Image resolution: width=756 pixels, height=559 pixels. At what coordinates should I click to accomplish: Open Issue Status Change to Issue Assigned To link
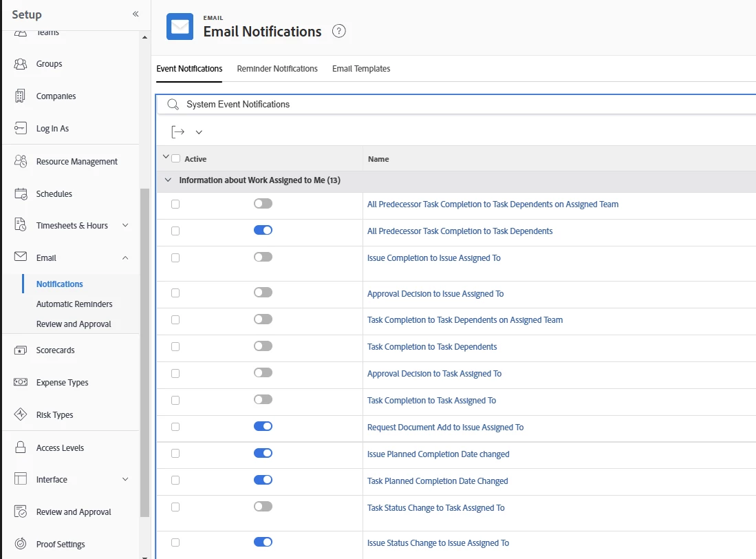coord(438,543)
